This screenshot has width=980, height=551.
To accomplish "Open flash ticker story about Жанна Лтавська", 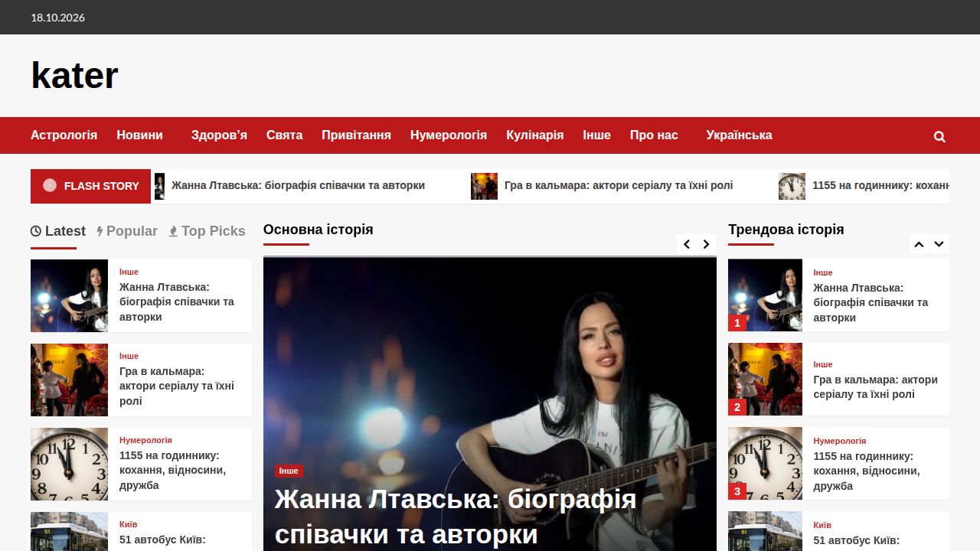I will (x=298, y=185).
